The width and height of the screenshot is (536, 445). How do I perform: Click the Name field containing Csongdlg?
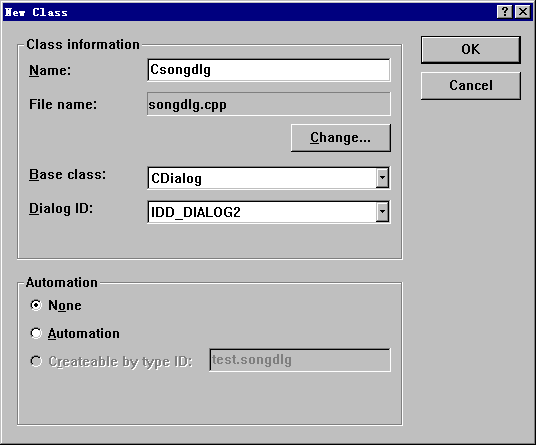click(269, 70)
